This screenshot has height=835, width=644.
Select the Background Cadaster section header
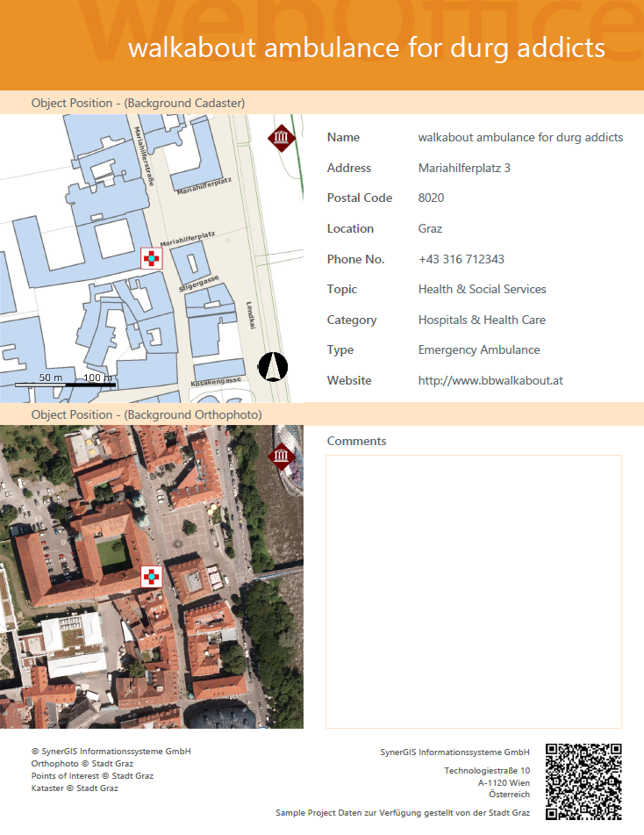coord(138,103)
